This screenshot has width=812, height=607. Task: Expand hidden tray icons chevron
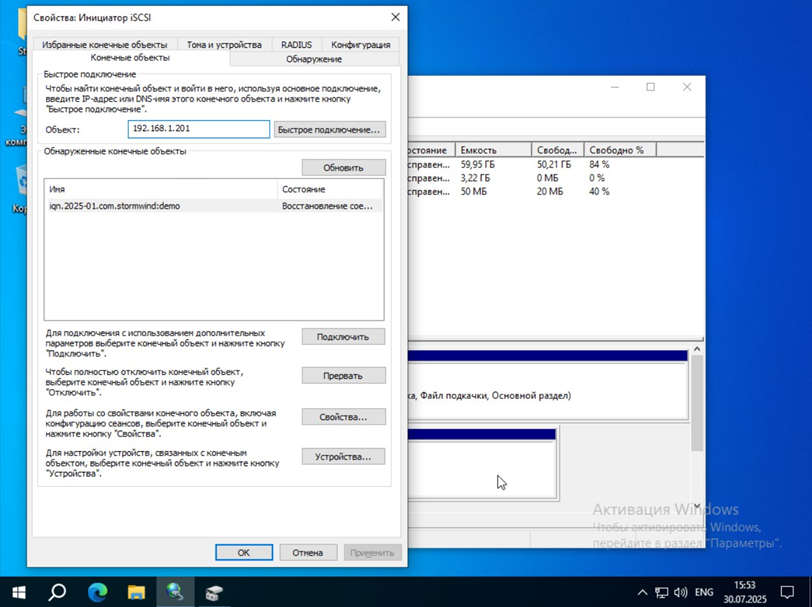tap(642, 592)
